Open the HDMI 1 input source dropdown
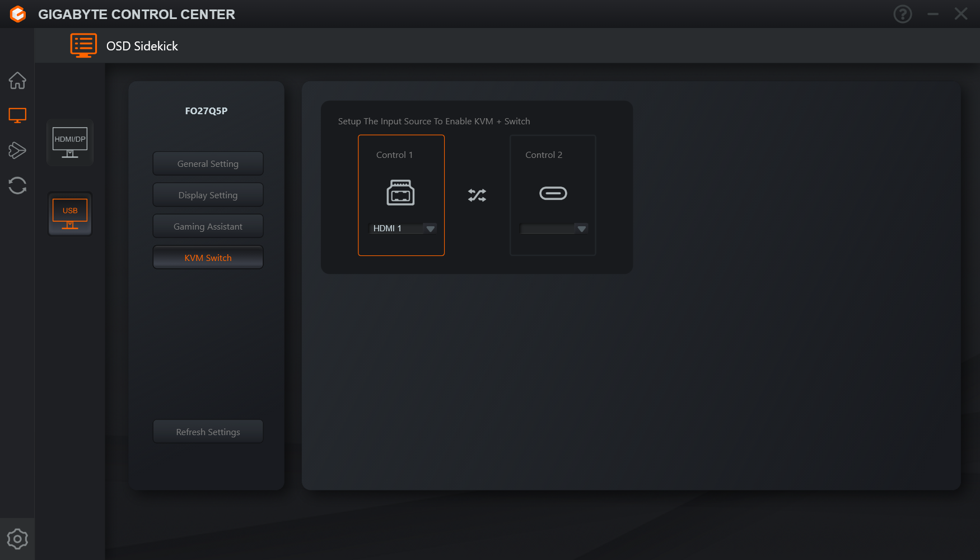This screenshot has width=980, height=560. point(403,228)
